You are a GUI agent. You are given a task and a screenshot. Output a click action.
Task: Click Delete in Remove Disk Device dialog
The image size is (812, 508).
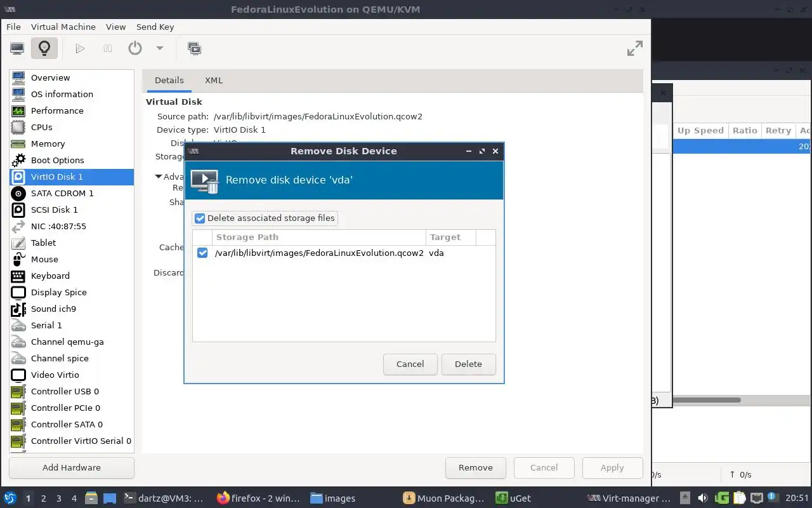tap(468, 364)
